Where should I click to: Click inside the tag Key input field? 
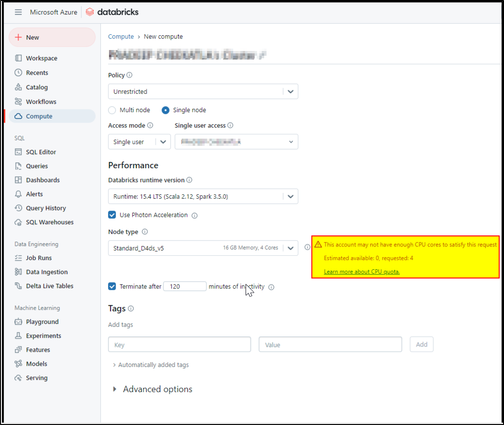(x=179, y=344)
